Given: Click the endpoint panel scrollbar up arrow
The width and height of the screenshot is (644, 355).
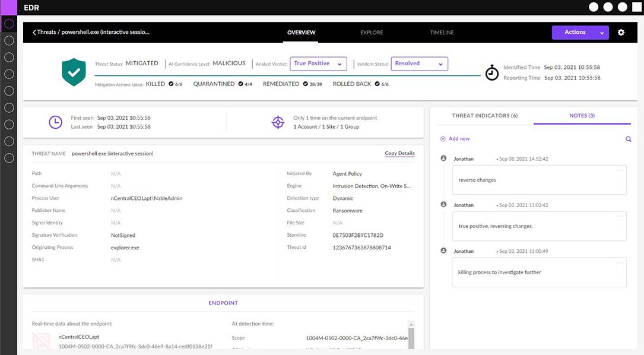Looking at the screenshot, I should pos(411,325).
